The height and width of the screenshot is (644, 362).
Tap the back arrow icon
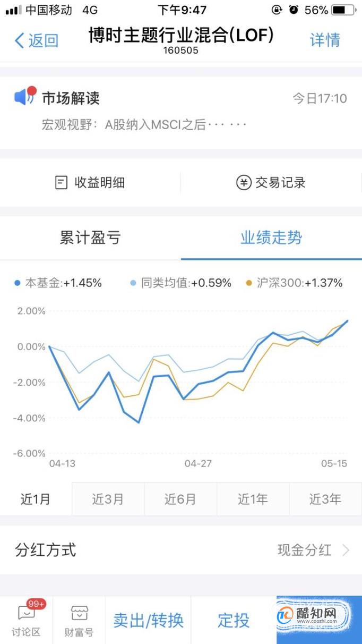(20, 40)
